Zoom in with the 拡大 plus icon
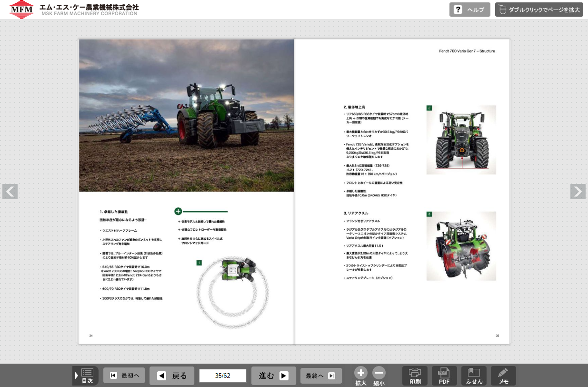This screenshot has height=387, width=588. pos(360,373)
